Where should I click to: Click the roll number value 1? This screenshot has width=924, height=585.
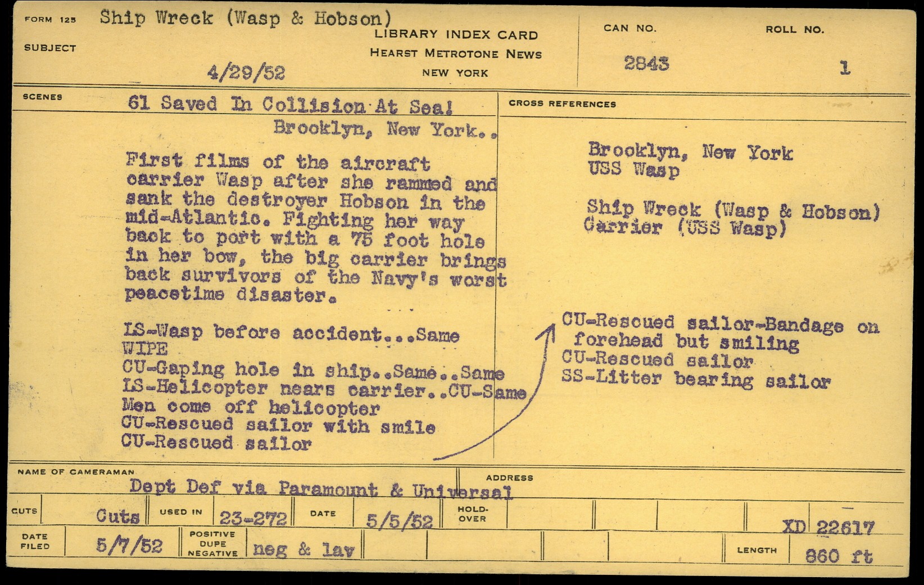pos(844,68)
